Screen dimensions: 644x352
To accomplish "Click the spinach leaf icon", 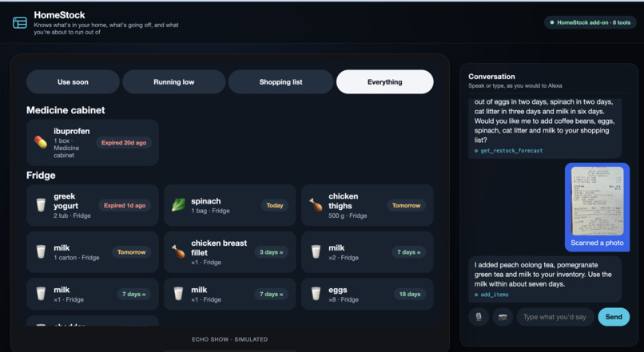I will [x=178, y=204].
